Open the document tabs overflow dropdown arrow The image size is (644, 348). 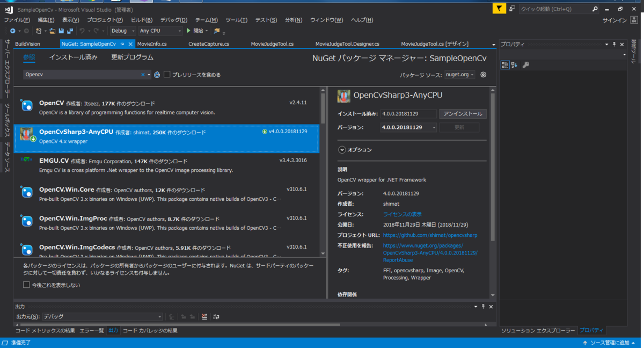(493, 44)
